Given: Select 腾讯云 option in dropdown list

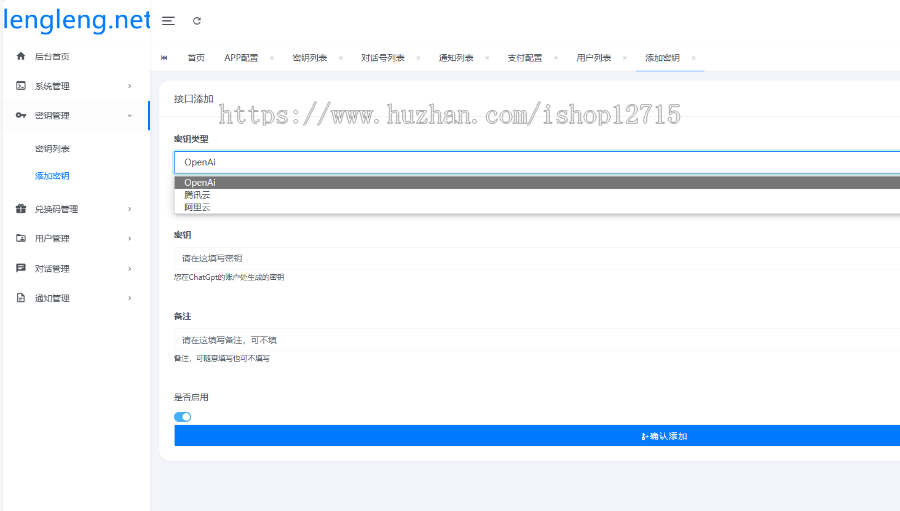Looking at the screenshot, I should point(537,195).
